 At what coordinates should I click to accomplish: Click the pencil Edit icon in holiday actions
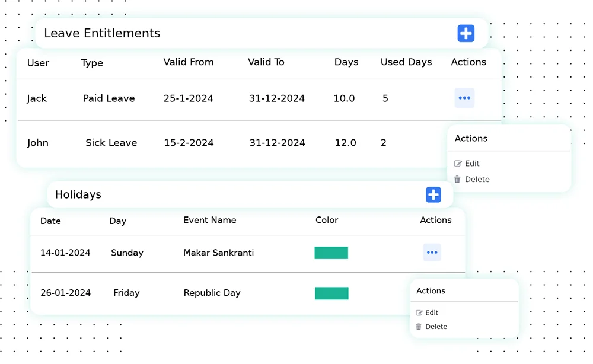(419, 313)
